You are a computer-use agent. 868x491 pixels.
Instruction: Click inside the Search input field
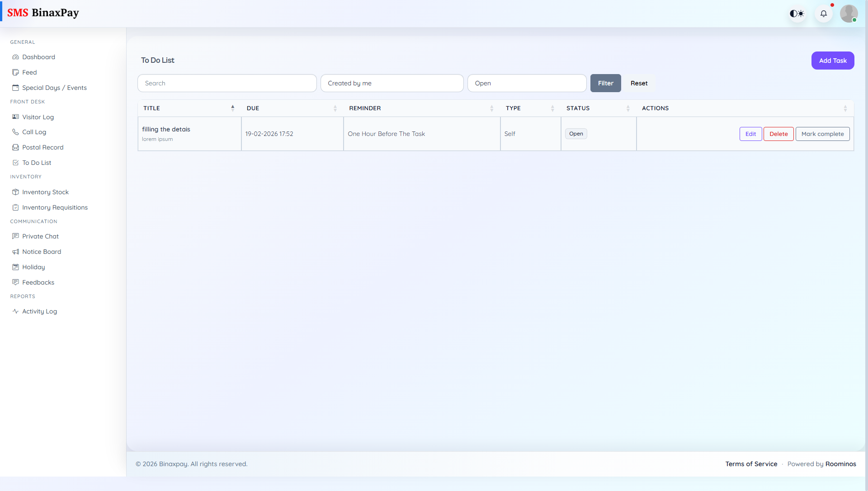(x=227, y=83)
